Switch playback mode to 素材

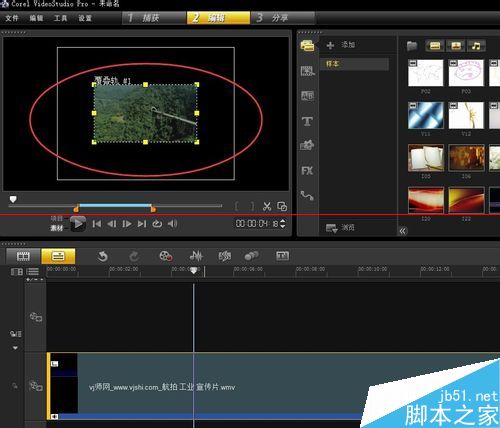57,228
